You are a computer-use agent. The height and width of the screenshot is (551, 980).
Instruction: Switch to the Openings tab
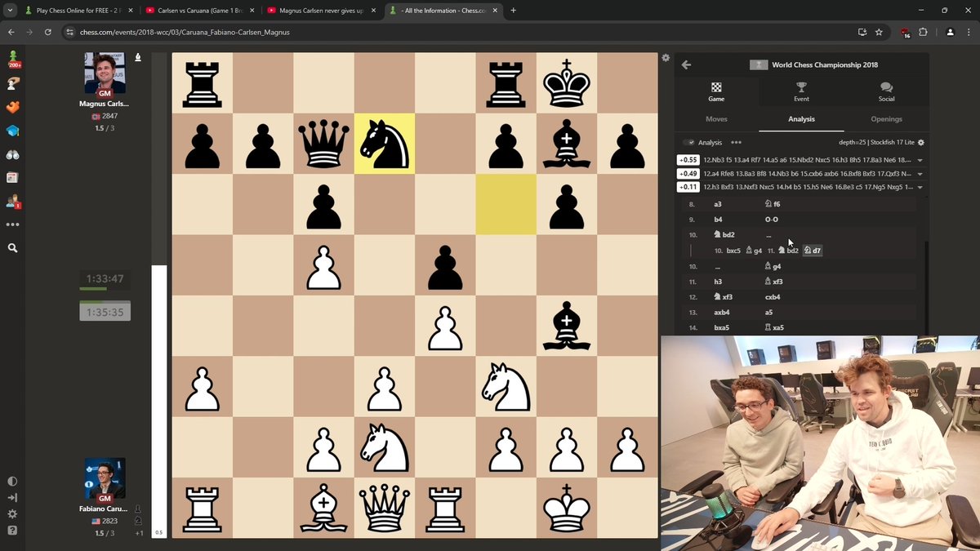[886, 118]
